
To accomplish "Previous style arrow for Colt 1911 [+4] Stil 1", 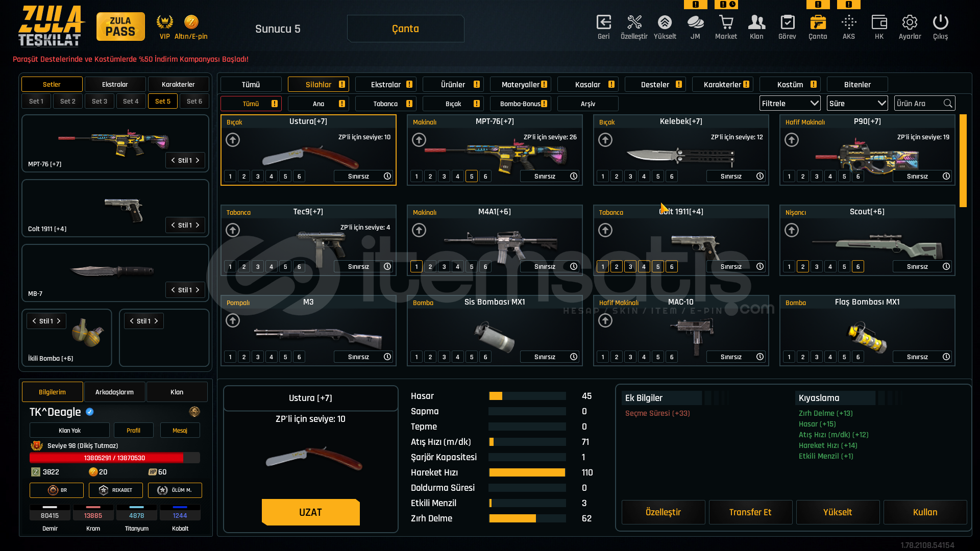I will coord(173,225).
